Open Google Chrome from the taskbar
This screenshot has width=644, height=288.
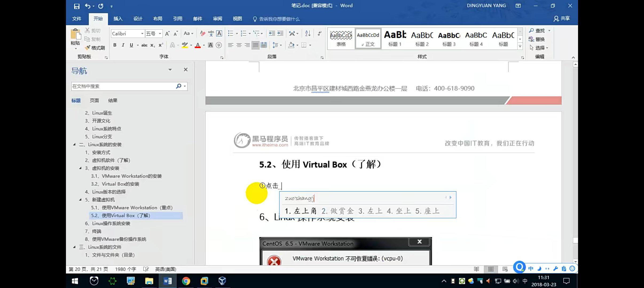(x=186, y=281)
